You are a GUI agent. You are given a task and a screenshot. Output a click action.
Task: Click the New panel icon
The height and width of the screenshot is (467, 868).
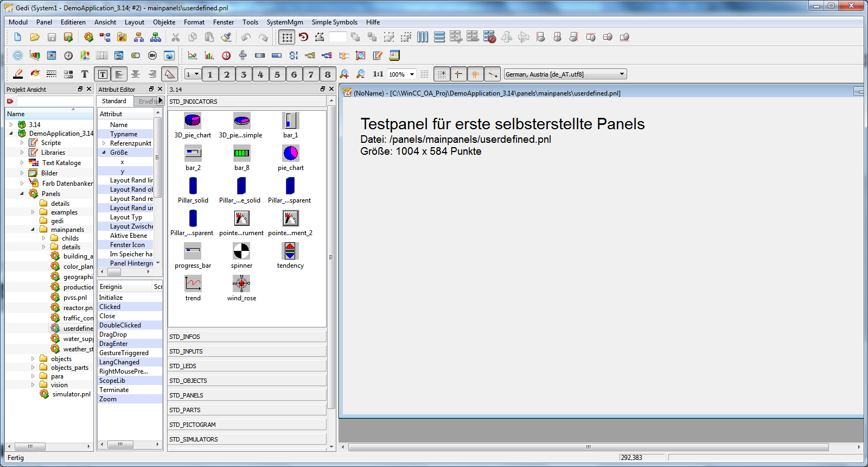[17, 37]
